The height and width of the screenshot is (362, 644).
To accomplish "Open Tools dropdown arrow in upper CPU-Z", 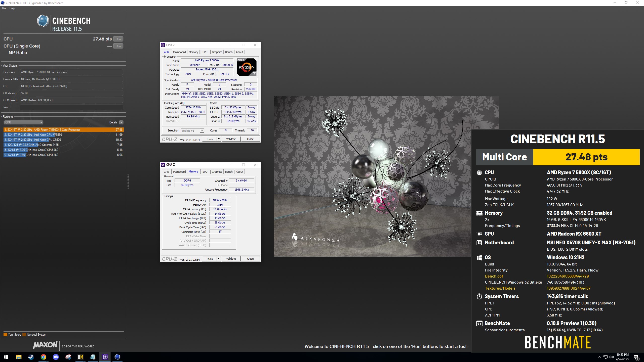I will tap(219, 139).
